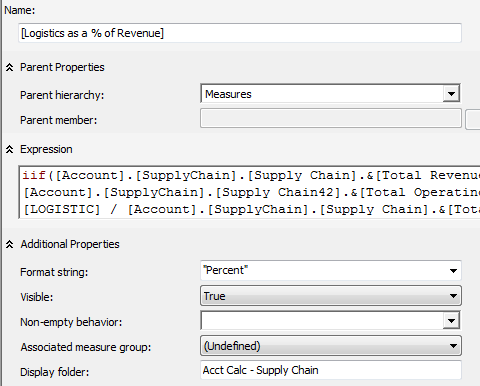This screenshot has width=480, height=386.
Task: Click the Display folder field
Action: 331,370
